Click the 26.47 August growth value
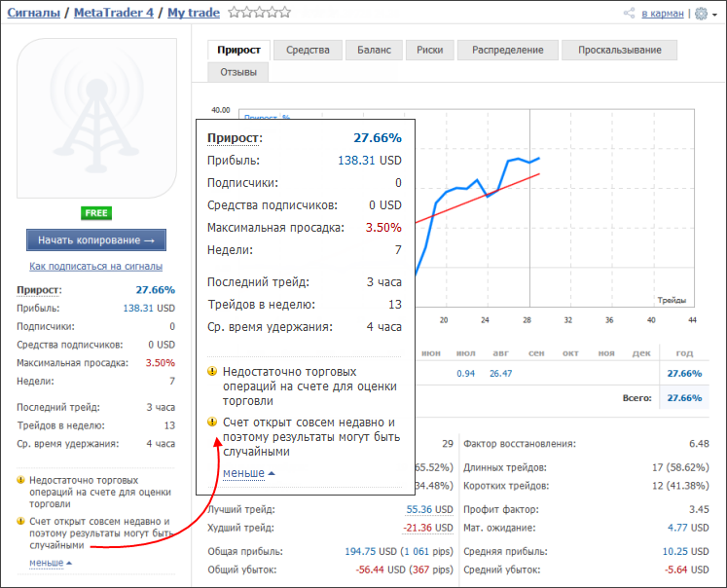This screenshot has width=727, height=588. (501, 373)
